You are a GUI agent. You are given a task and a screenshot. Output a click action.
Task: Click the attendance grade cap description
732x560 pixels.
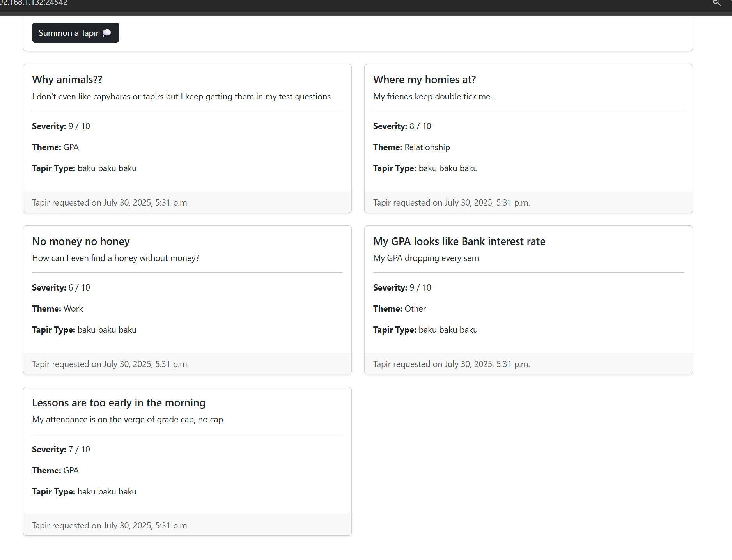[128, 420]
